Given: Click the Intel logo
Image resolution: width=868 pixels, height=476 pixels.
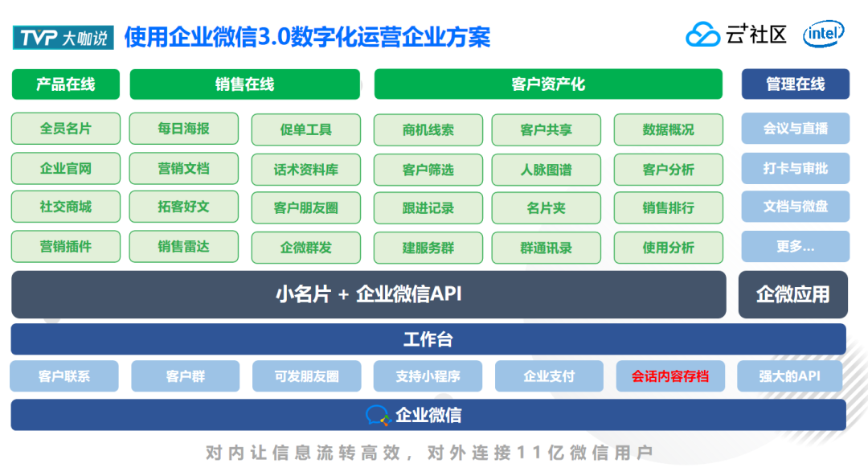Looking at the screenshot, I should 824,34.
